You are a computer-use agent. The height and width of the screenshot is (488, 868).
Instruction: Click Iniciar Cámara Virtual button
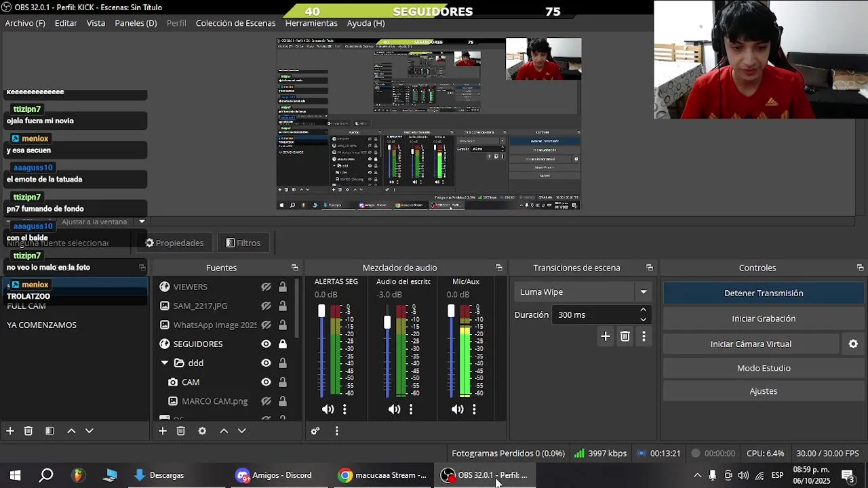(x=751, y=344)
